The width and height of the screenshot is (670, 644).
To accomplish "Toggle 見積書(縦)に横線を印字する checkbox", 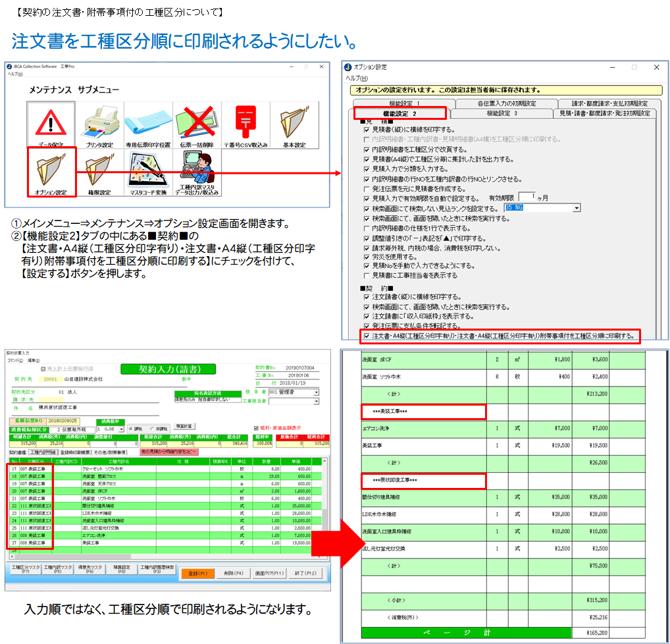I will (x=367, y=130).
